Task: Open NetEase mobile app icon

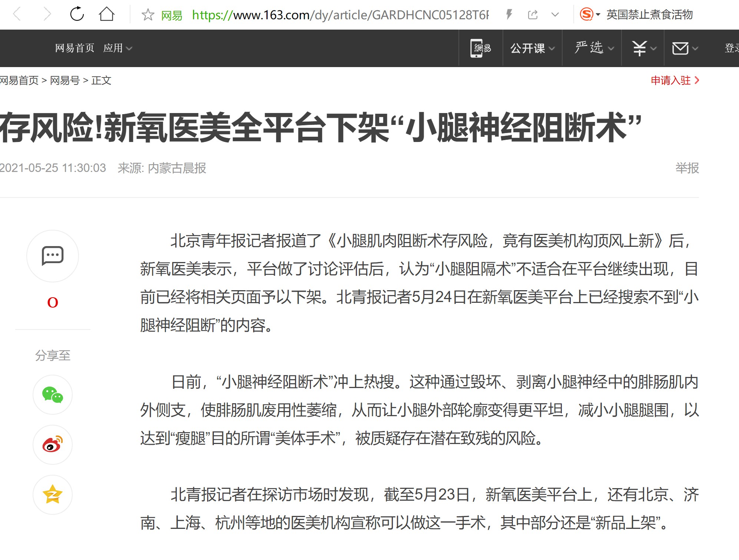Action: (x=481, y=48)
